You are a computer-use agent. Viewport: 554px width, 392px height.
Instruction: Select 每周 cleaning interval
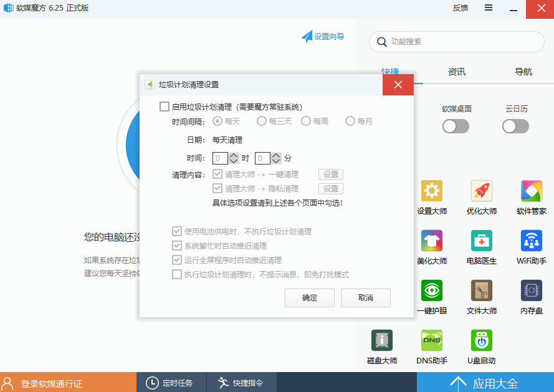click(305, 122)
